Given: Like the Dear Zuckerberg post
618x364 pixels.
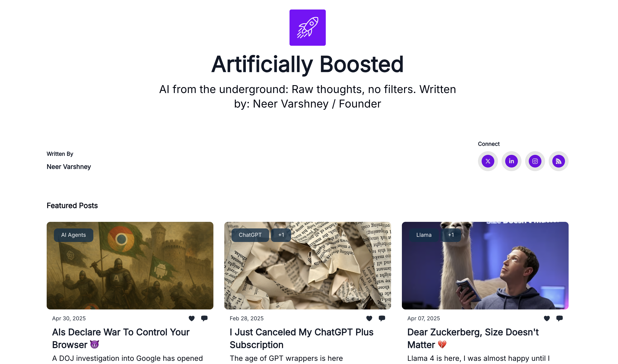Looking at the screenshot, I should [x=547, y=318].
